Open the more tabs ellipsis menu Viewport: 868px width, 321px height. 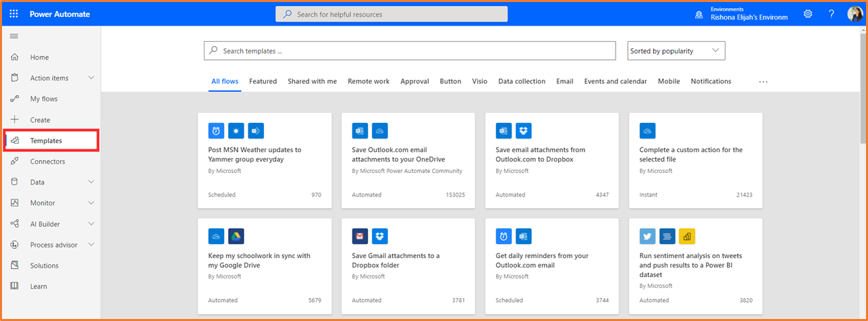point(763,81)
